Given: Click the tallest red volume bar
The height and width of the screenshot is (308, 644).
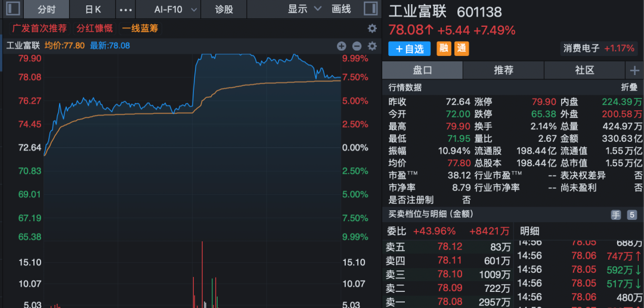Looking at the screenshot, I should pyautogui.click(x=202, y=275).
